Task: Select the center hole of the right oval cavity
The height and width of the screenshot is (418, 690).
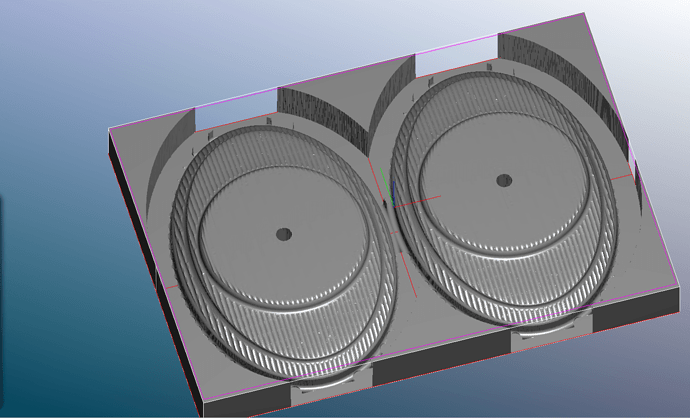Action: click(504, 180)
